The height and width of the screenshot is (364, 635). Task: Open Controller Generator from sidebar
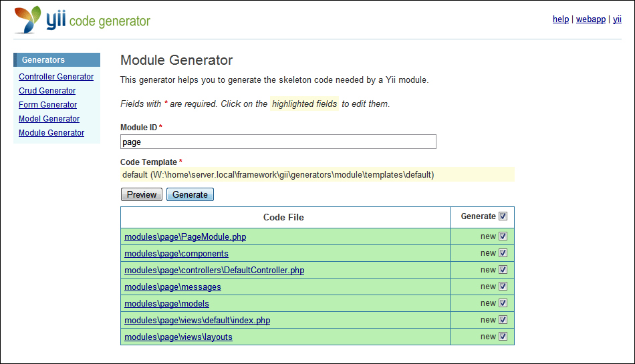click(56, 77)
